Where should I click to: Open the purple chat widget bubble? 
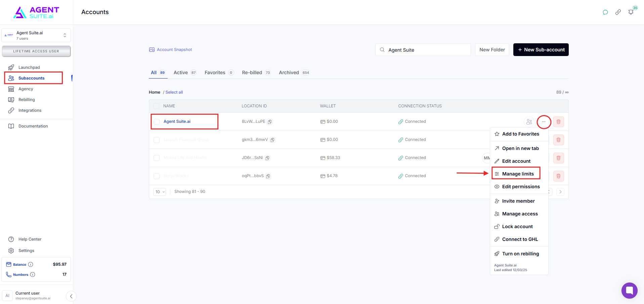coord(630,291)
